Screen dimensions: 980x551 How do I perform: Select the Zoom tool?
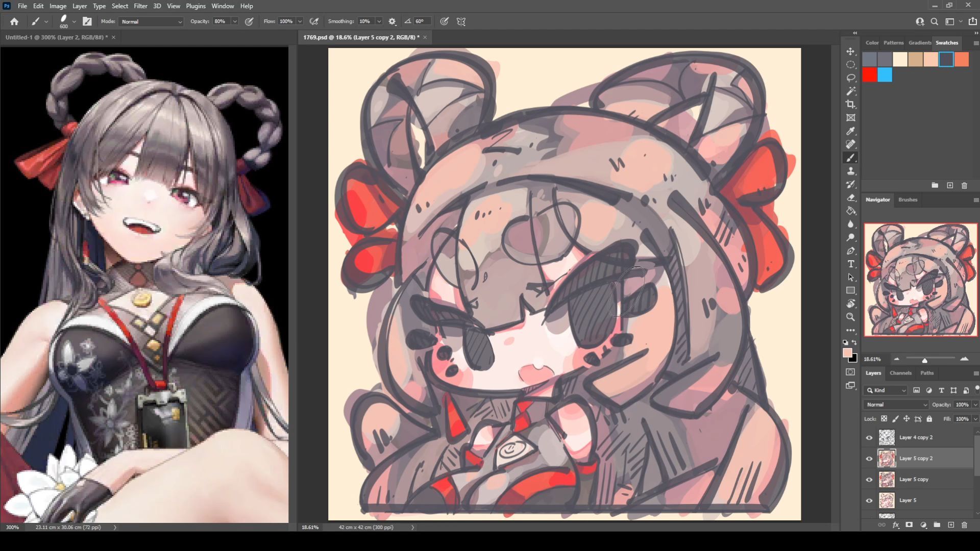(851, 317)
